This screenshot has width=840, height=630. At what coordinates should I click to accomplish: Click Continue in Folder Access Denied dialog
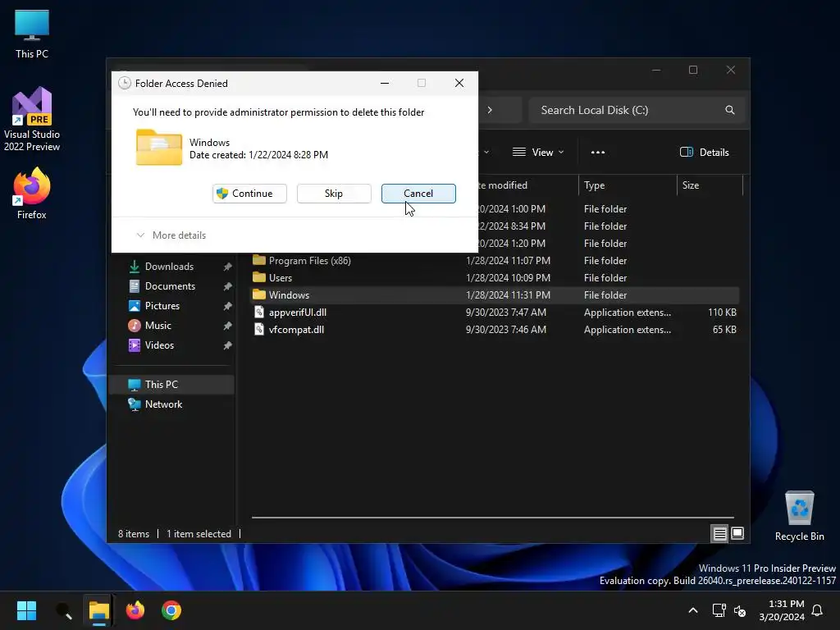(249, 194)
